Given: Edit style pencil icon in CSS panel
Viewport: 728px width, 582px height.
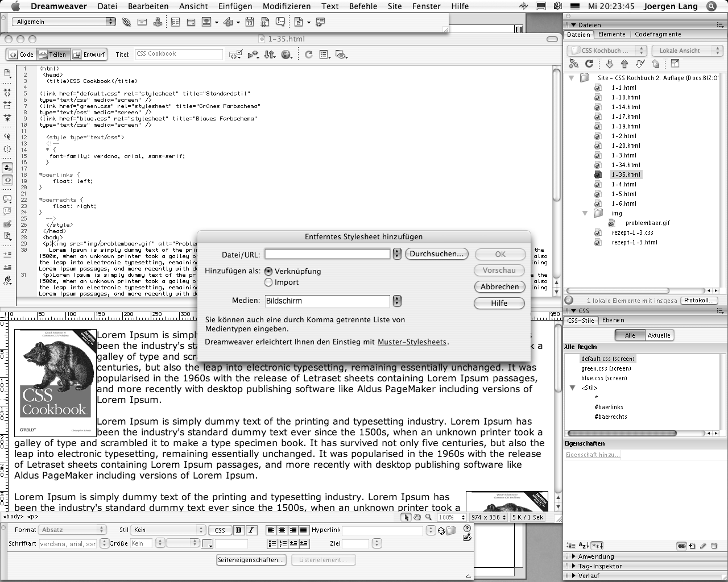Looking at the screenshot, I should 703,546.
